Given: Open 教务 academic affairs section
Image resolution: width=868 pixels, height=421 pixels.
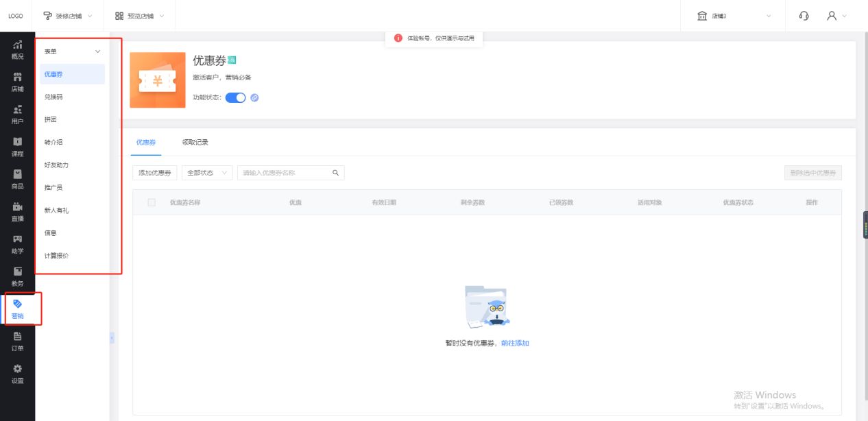Looking at the screenshot, I should [x=17, y=276].
